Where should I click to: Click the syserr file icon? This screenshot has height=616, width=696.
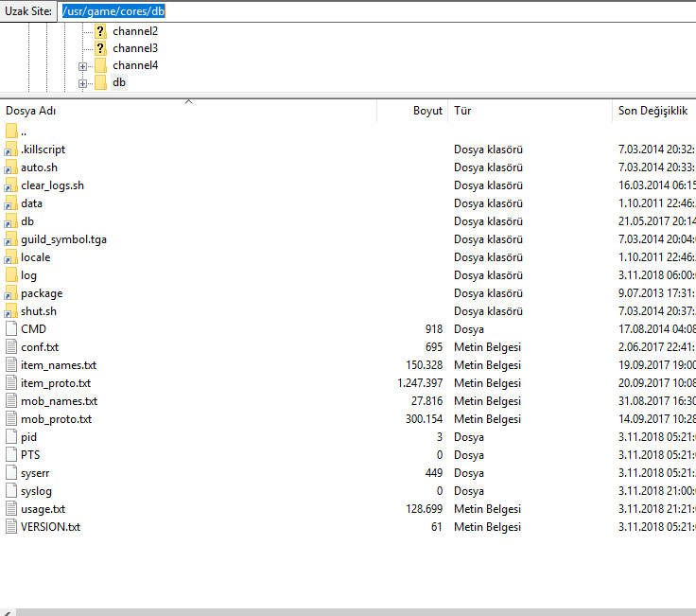pos(11,473)
